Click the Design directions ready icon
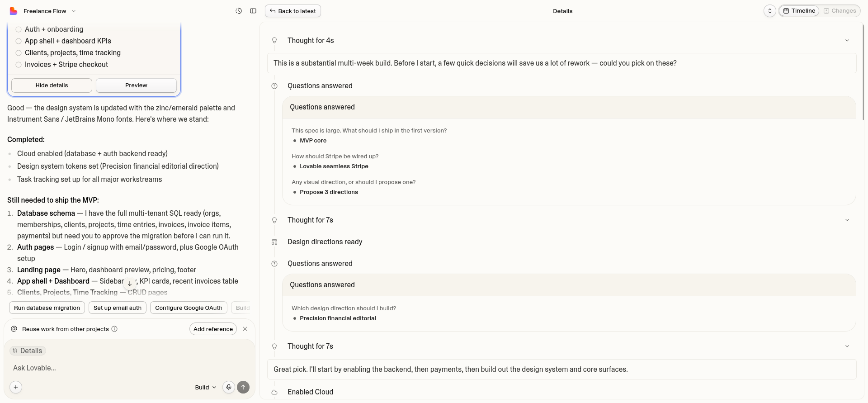The width and height of the screenshot is (868, 403). pos(274,242)
